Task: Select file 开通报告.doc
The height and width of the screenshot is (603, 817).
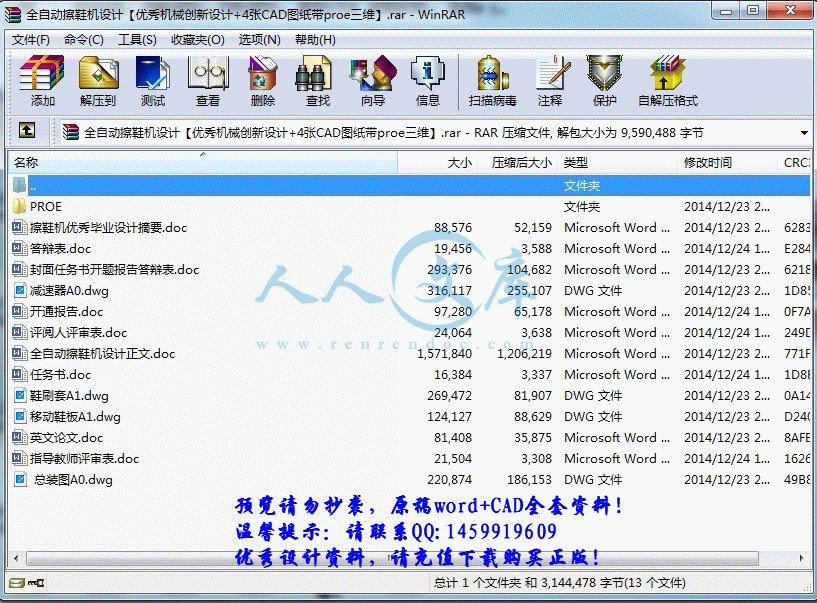Action: pos(66,312)
